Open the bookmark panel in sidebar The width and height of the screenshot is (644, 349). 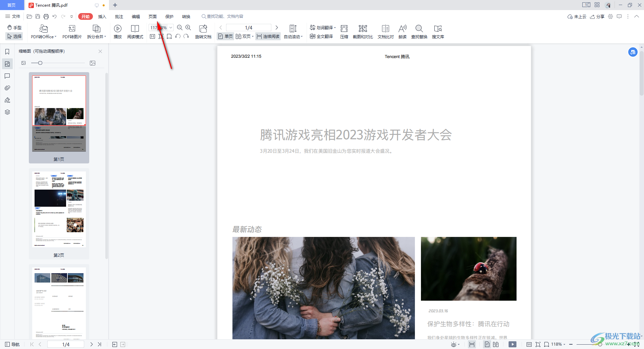(7, 52)
